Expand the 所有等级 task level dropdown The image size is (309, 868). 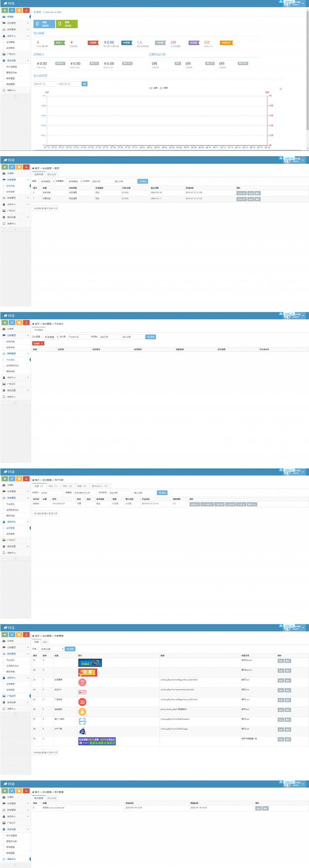(74, 181)
